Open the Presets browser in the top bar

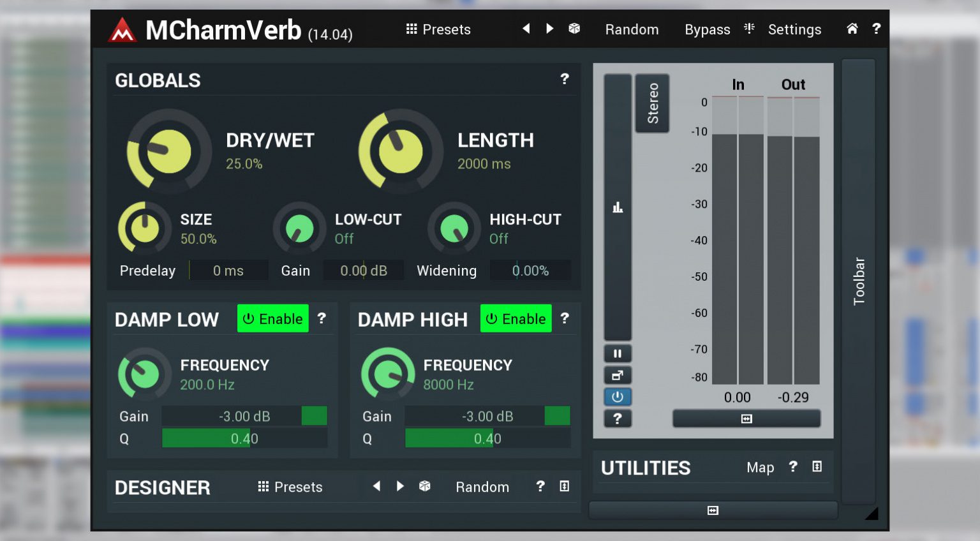(438, 29)
